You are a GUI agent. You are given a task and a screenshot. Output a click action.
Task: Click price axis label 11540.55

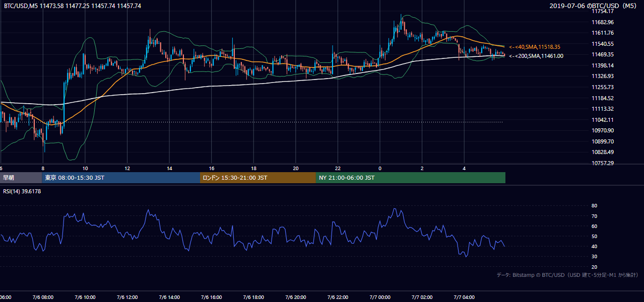pos(603,44)
